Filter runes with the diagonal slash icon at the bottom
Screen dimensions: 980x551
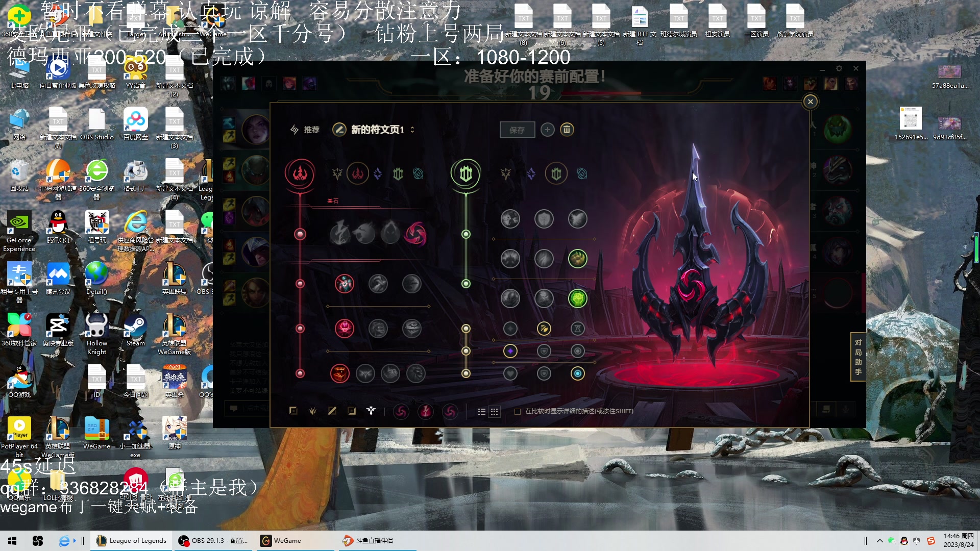tap(332, 411)
